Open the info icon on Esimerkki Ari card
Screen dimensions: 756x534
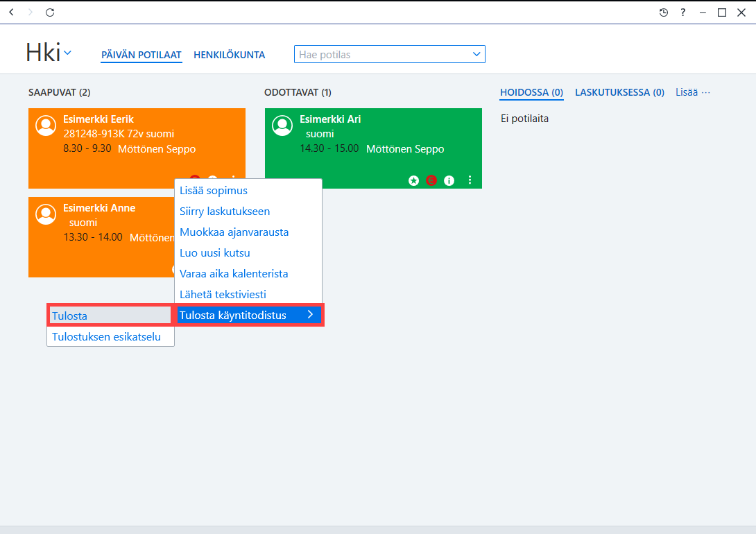pyautogui.click(x=449, y=181)
